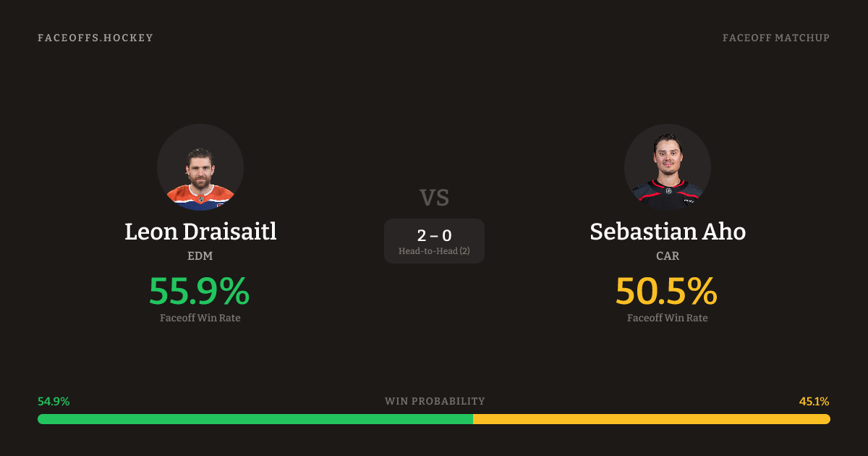Image resolution: width=868 pixels, height=456 pixels.
Task: Click Sebastian Aho's player headshot
Action: (668, 167)
